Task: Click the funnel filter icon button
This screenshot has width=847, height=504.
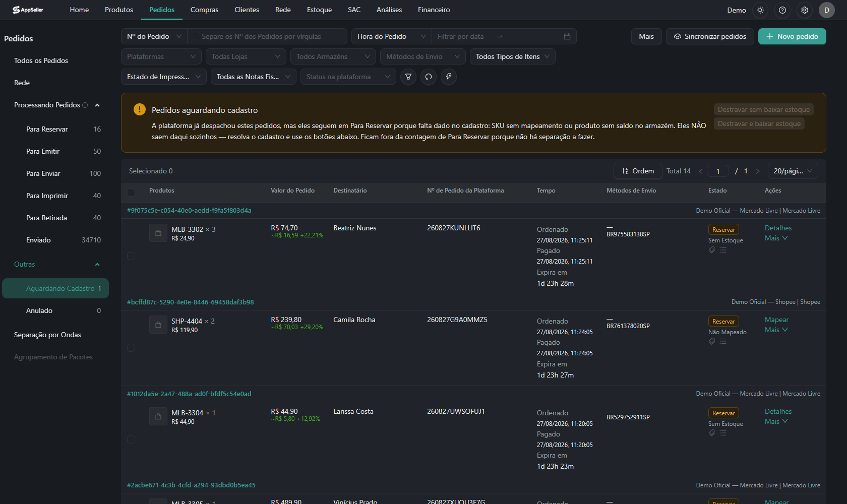Action: point(408,77)
